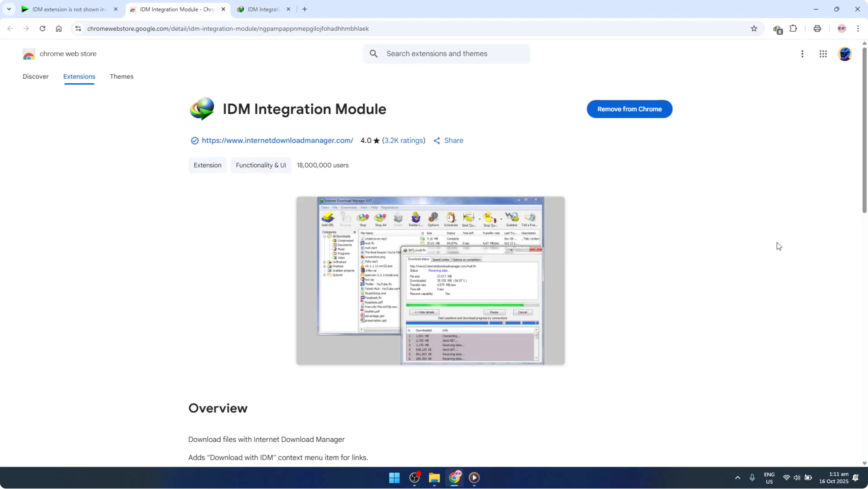Expand the hidden system tray icons chevron
This screenshot has width=868, height=489.
738,478
